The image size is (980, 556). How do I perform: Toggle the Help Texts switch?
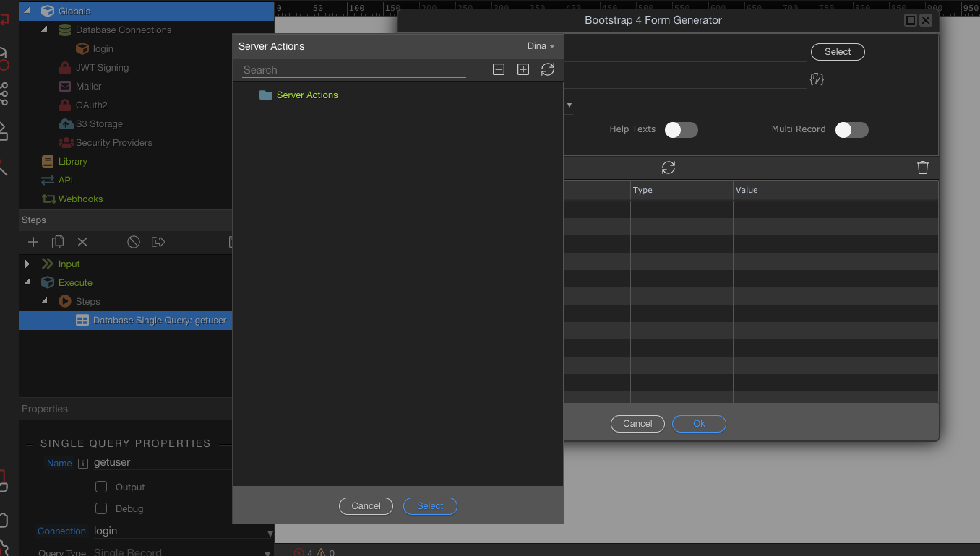point(681,130)
